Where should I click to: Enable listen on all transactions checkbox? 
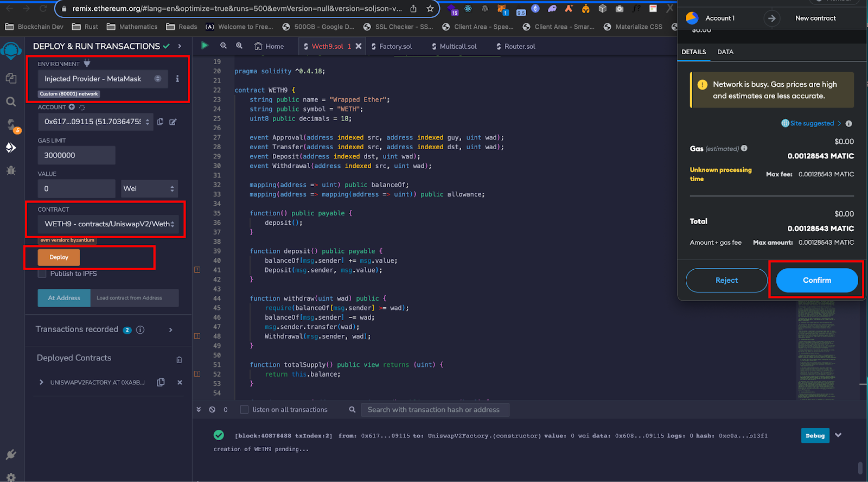[244, 410]
